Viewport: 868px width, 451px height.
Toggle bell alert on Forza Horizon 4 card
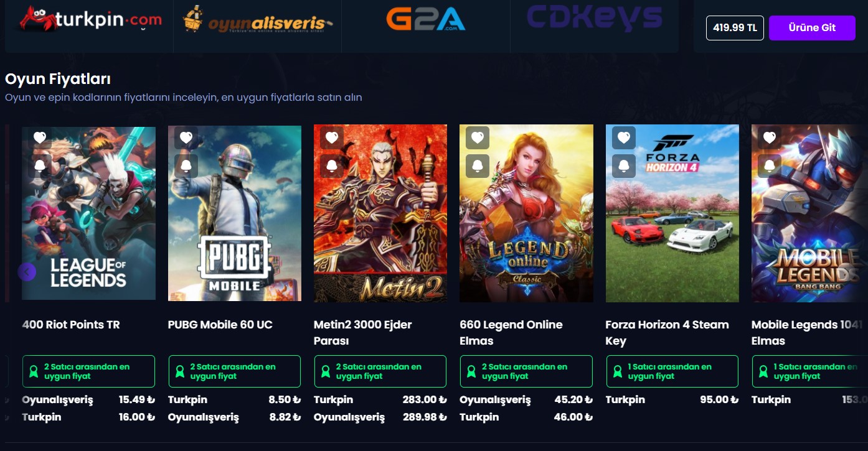[x=623, y=166]
